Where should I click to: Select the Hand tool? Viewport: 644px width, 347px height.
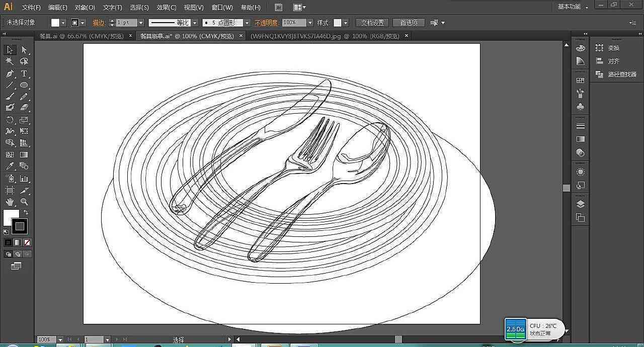[x=10, y=202]
